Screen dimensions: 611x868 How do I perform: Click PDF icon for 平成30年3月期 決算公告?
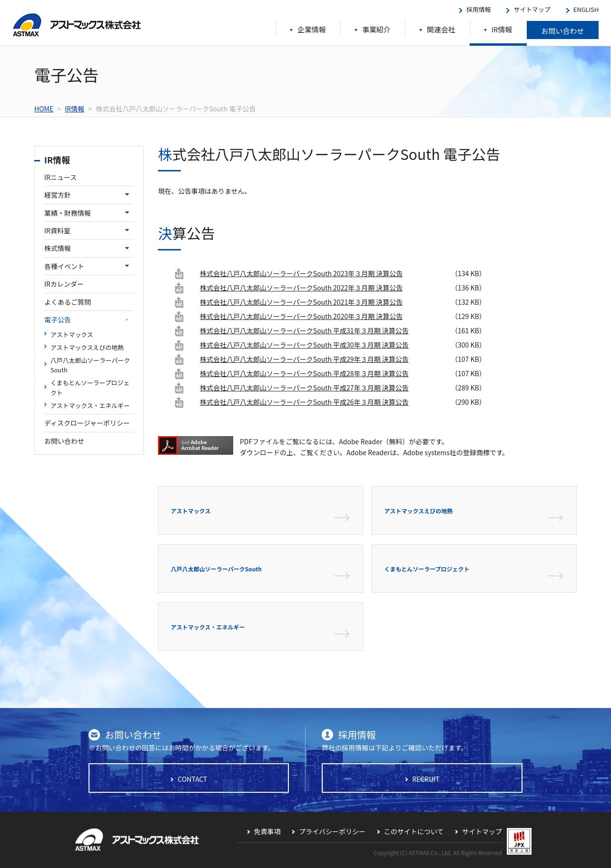pyautogui.click(x=179, y=345)
